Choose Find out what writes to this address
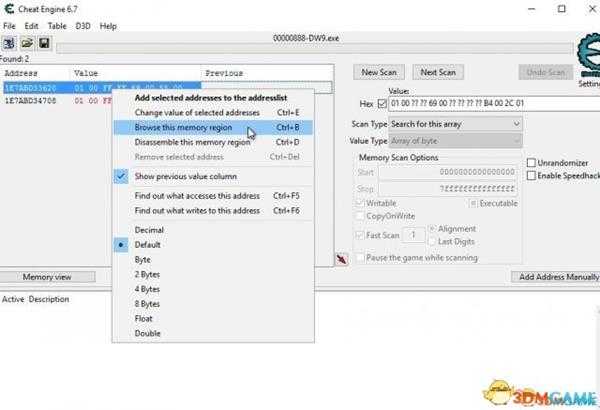Screen dimensions: 600x410 (197, 210)
